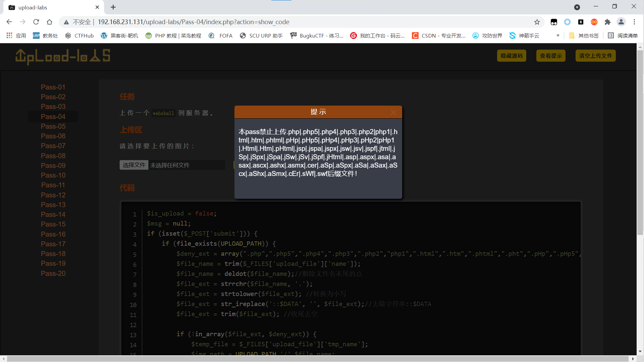Viewport: 644px width, 362px height.
Task: Open the PHP 教程 菜鸟教程 bookmark
Action: [x=173, y=36]
